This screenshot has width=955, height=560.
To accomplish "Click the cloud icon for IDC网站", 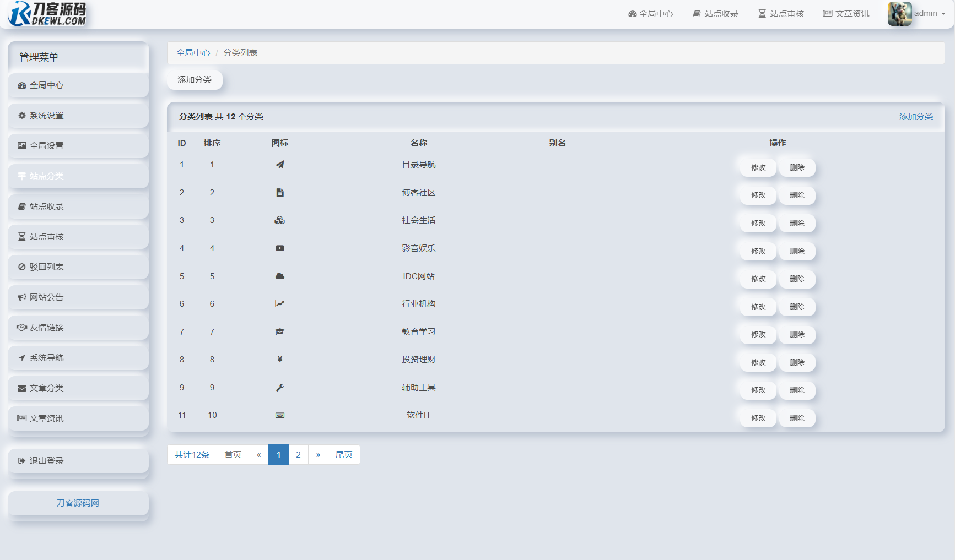I will (280, 276).
